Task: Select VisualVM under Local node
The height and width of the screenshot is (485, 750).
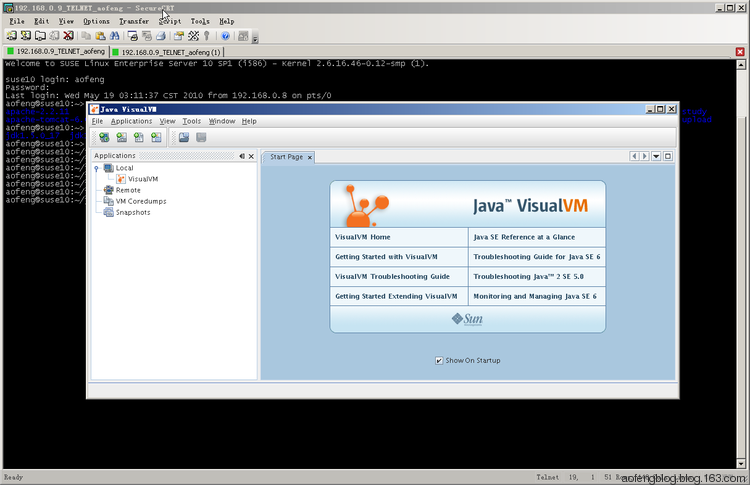Action: [143, 179]
